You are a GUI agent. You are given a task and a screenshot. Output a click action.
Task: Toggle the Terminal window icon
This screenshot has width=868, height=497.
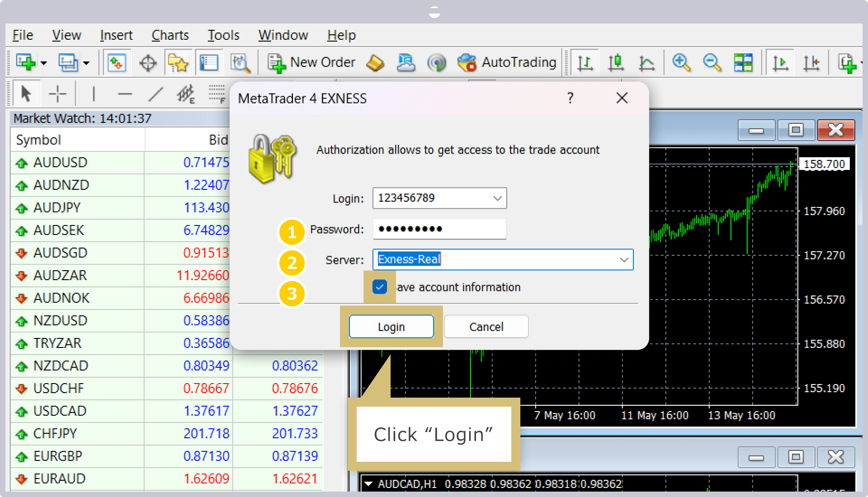pos(209,62)
